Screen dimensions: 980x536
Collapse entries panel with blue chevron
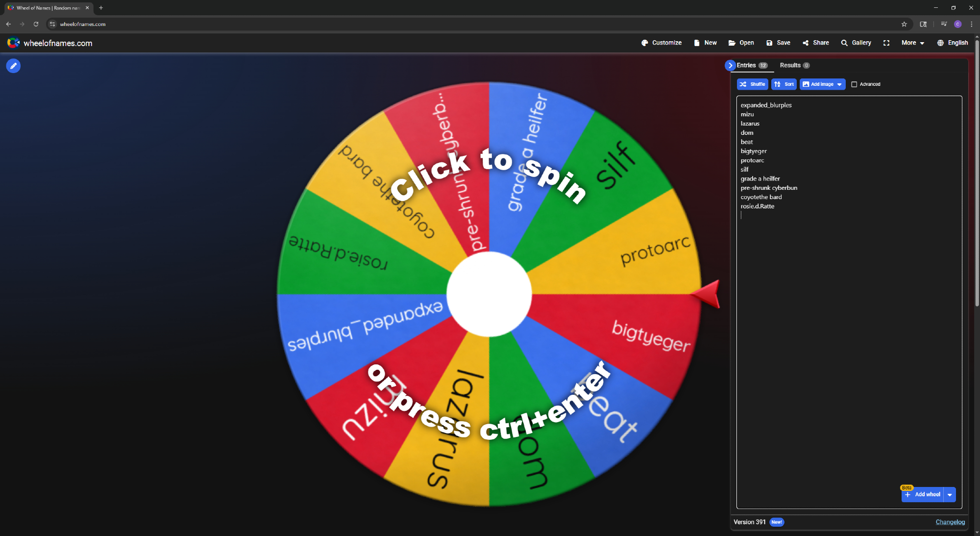click(730, 65)
